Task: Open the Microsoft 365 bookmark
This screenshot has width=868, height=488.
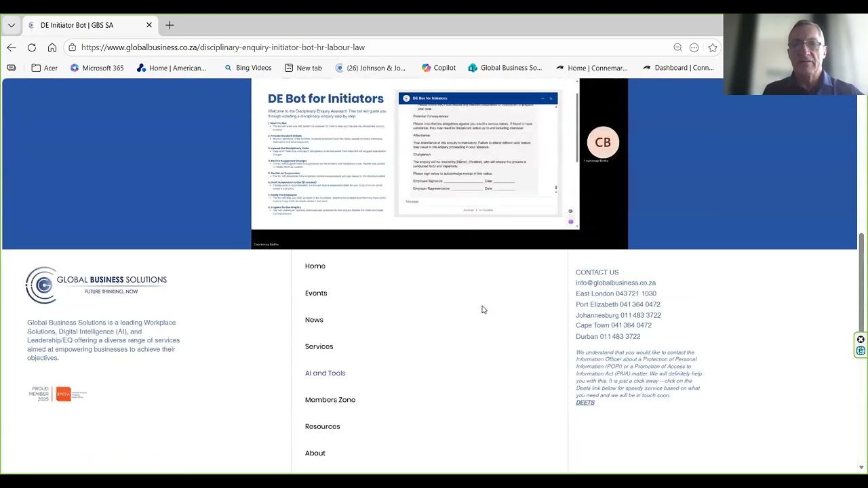Action: pyautogui.click(x=97, y=68)
